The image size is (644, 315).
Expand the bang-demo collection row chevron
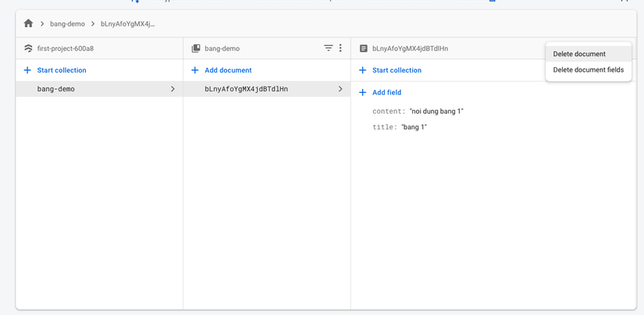pyautogui.click(x=173, y=89)
